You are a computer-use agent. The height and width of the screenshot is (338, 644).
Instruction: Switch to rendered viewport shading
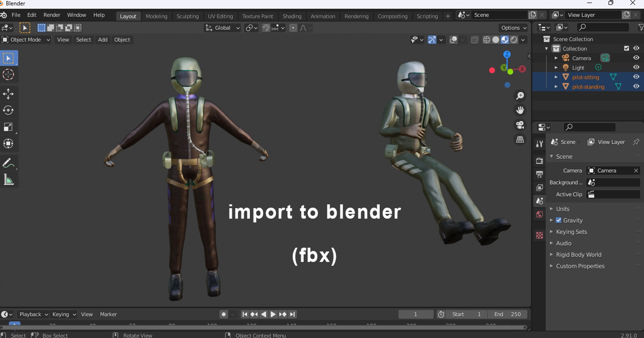(x=514, y=40)
